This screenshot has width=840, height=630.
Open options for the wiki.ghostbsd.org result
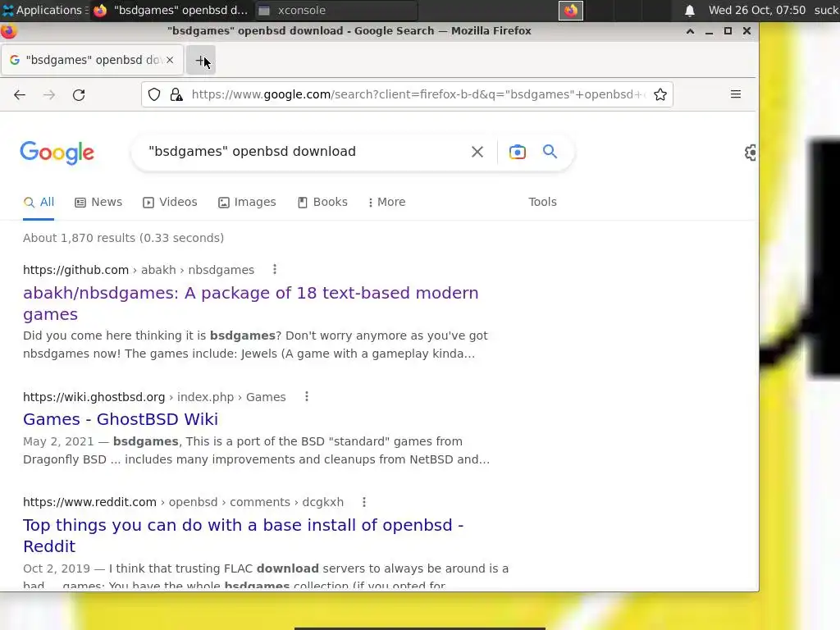click(307, 396)
